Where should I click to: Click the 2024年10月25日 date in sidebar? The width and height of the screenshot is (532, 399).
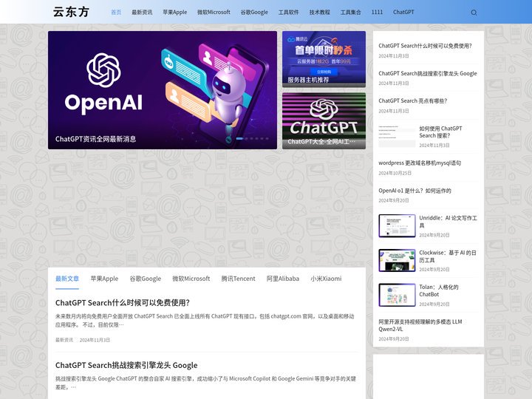pyautogui.click(x=395, y=173)
